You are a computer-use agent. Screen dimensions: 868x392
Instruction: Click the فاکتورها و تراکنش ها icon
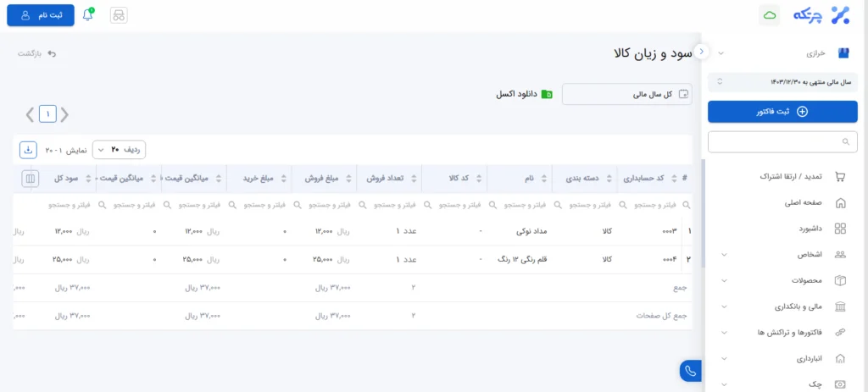click(x=840, y=332)
